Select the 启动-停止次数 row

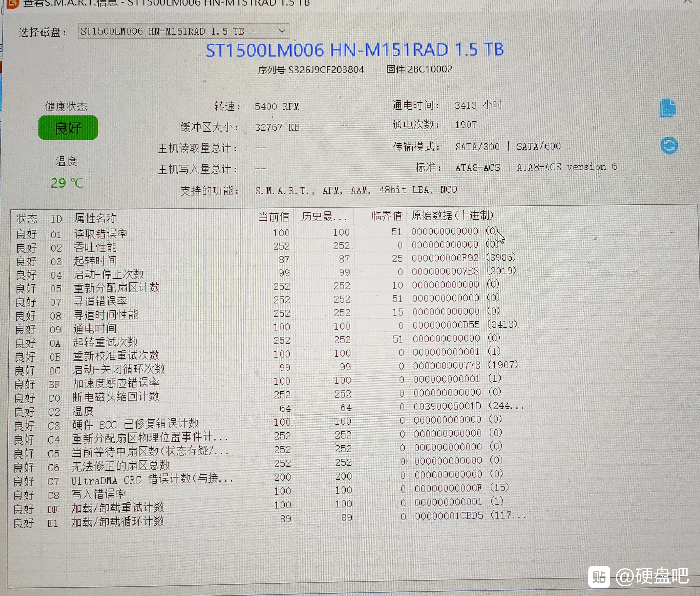click(270, 273)
